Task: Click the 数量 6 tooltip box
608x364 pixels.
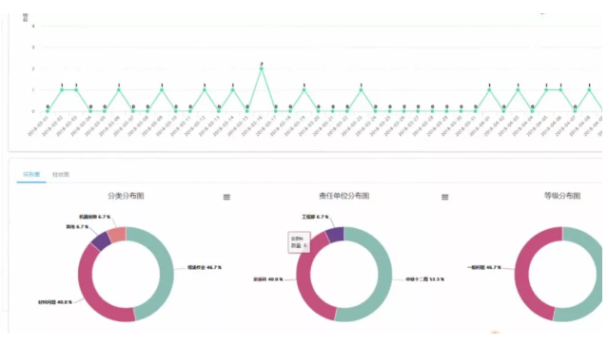Action: [x=299, y=242]
